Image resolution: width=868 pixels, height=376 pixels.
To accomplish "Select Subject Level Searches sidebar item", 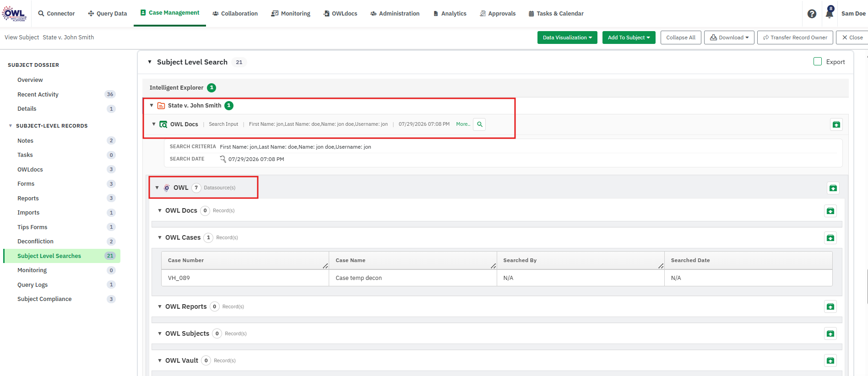I will click(x=62, y=256).
